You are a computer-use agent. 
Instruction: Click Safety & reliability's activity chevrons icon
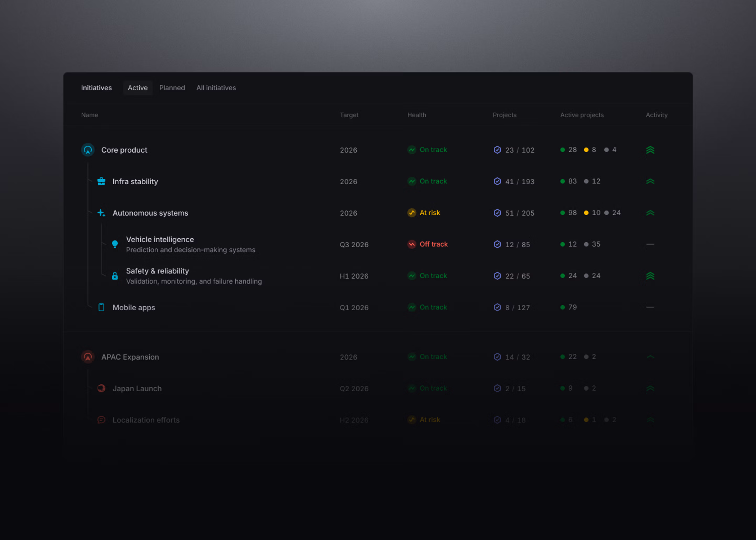pyautogui.click(x=650, y=276)
